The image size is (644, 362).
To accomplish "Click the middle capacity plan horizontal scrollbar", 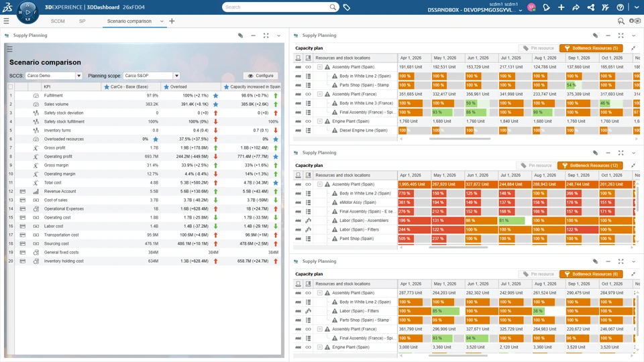I will coord(458,247).
